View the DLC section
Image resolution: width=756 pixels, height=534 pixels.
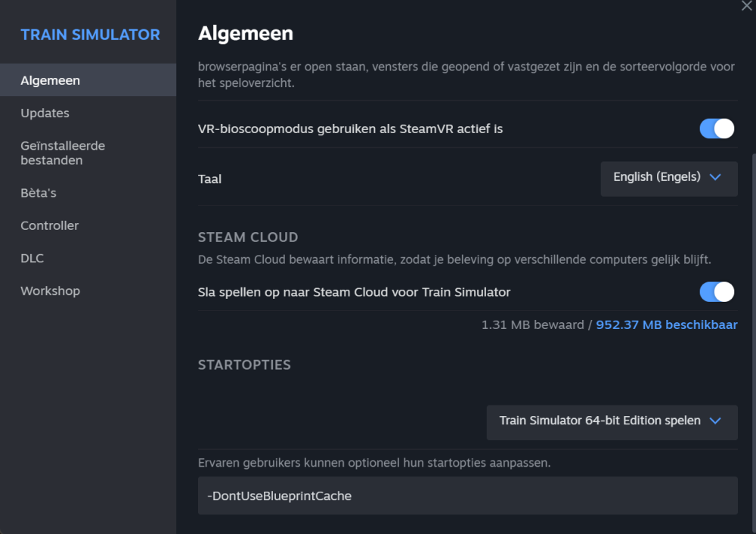pos(32,258)
